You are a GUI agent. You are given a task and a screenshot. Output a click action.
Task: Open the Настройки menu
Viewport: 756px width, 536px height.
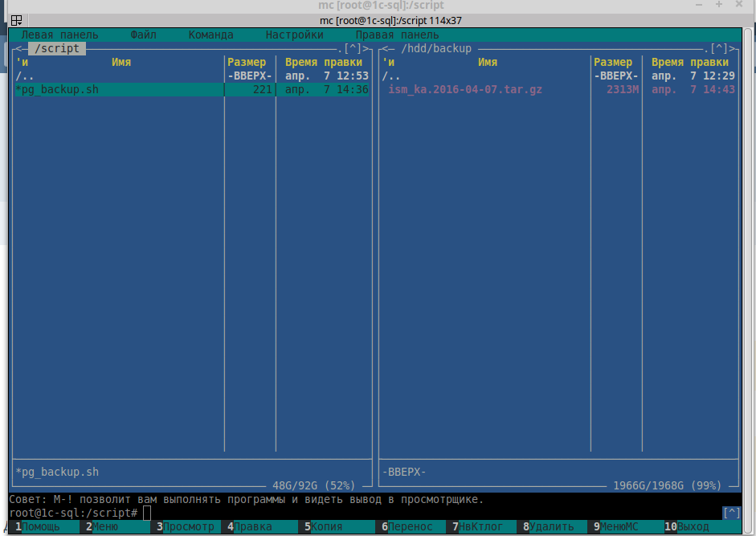294,35
